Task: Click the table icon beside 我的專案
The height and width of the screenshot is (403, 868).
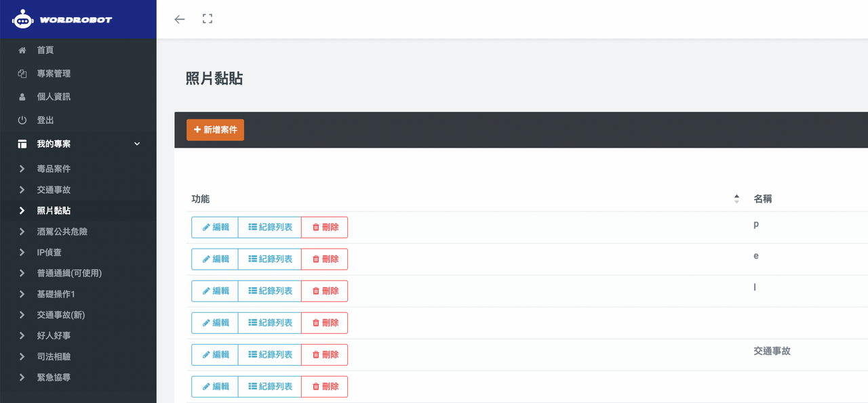Action: [x=22, y=144]
